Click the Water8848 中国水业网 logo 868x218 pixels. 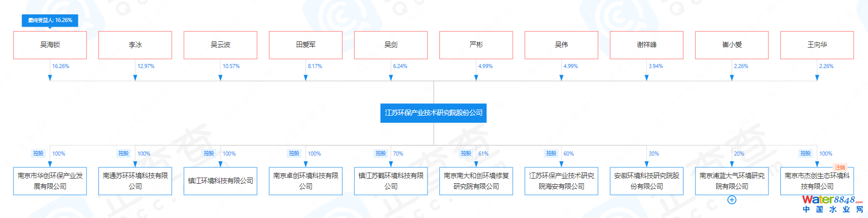(x=832, y=204)
